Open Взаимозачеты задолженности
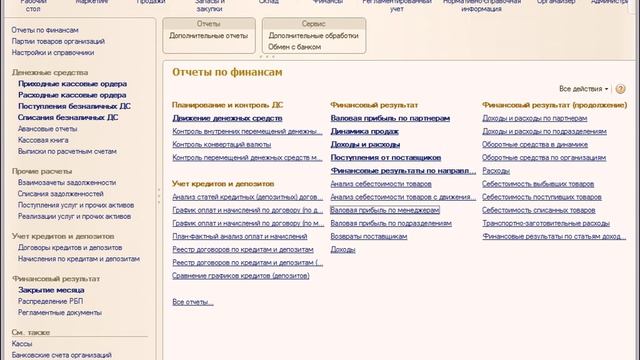Image resolution: width=640 pixels, height=360 pixels. pyautogui.click(x=67, y=182)
